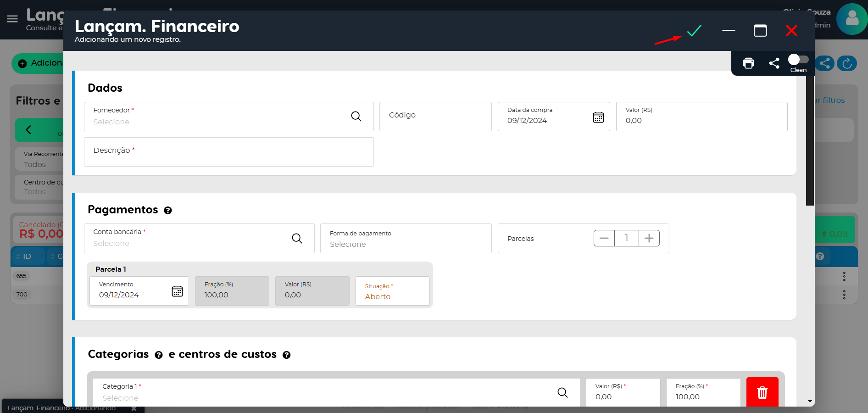The width and height of the screenshot is (868, 413).
Task: Click the print icon in the modal toolbar
Action: [x=748, y=63]
